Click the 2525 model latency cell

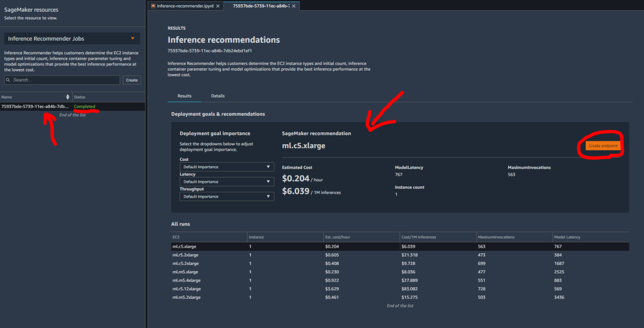(x=559, y=272)
